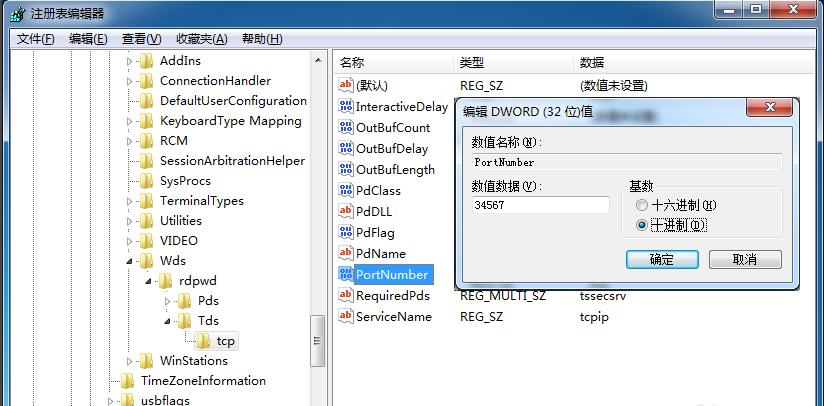Expand the VIDEO tree node

130,241
